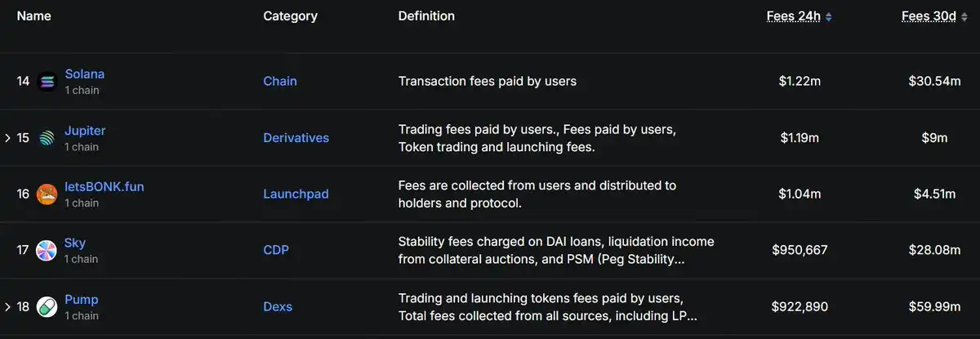
Task: Open the Jupiter protocol link
Action: coord(85,131)
